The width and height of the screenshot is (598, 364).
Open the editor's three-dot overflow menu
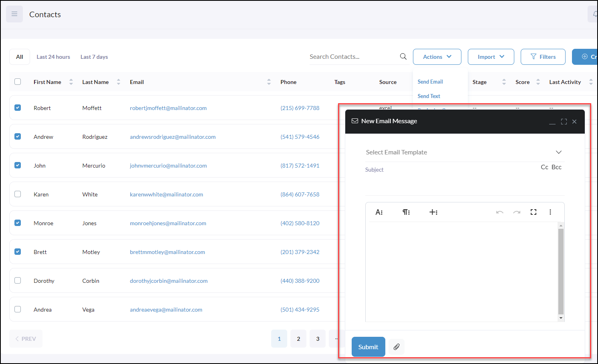click(550, 212)
